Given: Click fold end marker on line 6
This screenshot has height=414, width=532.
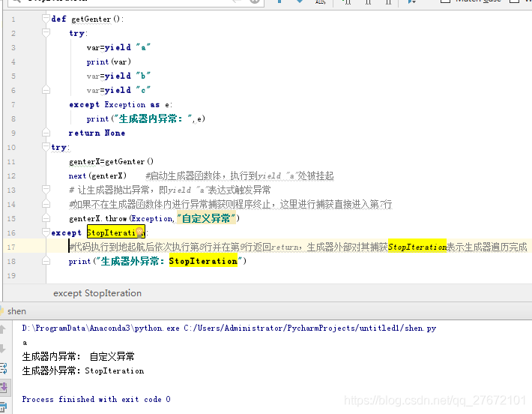Looking at the screenshot, I should pyautogui.click(x=46, y=90).
